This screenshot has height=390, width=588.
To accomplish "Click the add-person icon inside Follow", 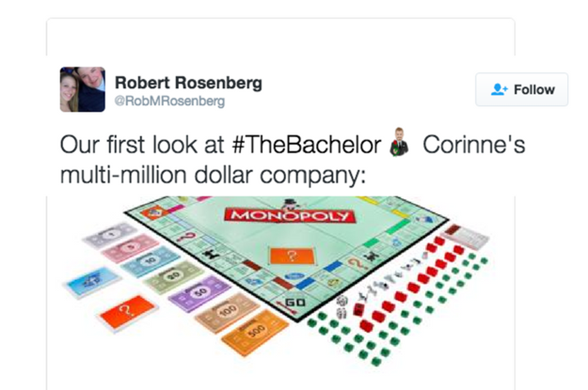I will click(499, 90).
